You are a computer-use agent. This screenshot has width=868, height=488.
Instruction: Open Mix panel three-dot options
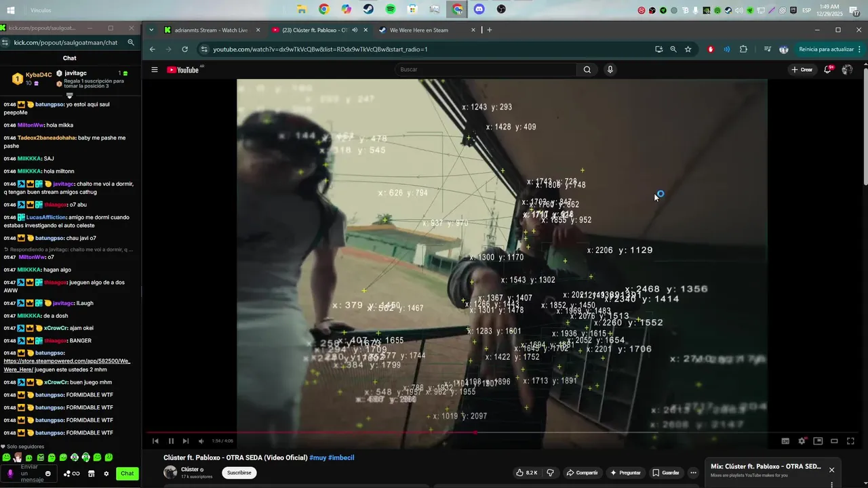pos(831,485)
